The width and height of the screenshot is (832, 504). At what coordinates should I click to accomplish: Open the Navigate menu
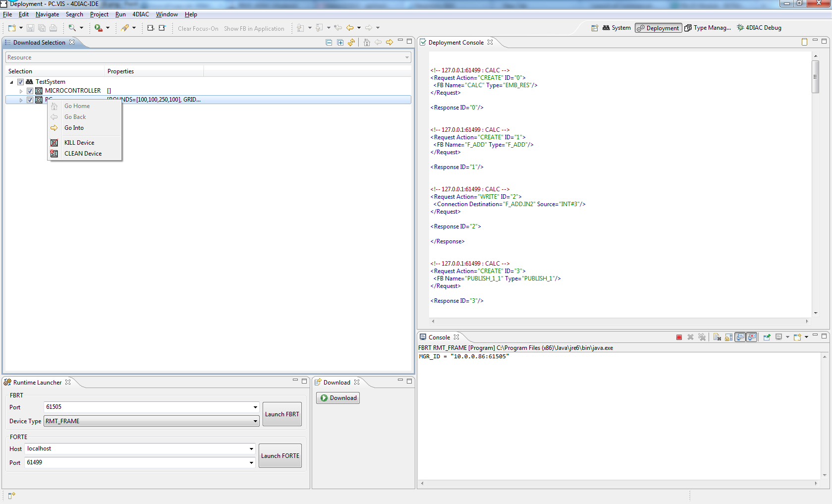click(47, 14)
